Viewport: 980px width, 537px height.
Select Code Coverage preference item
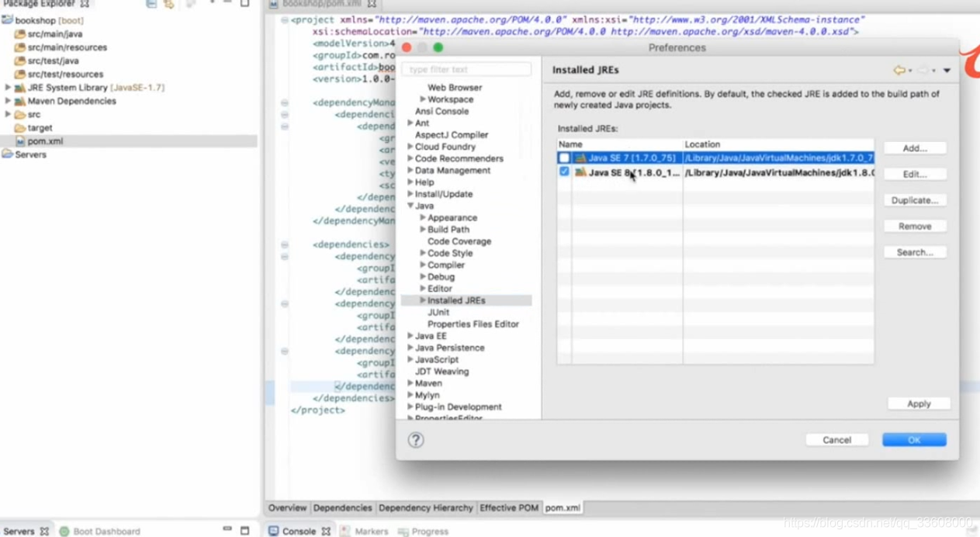coord(459,241)
